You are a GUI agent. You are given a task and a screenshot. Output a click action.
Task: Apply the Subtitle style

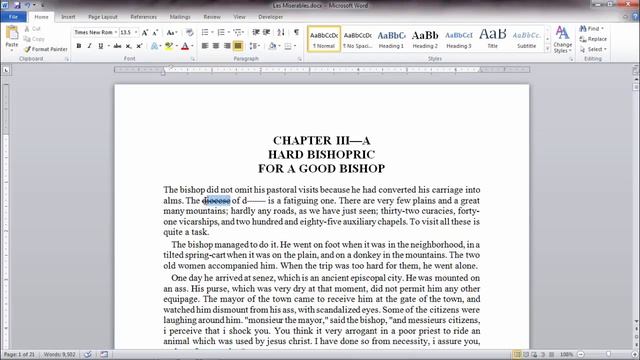point(527,39)
